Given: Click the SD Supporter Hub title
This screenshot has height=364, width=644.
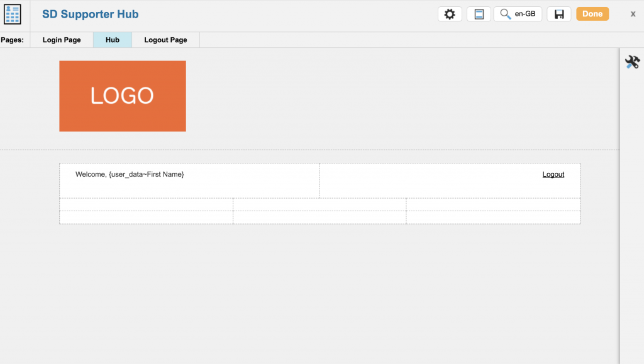Looking at the screenshot, I should tap(90, 14).
